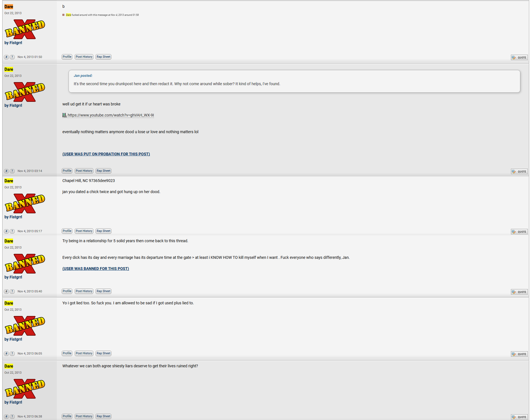Click ? icon on Nov 4 06:05 post
Viewport: 532px width, 420px height.
tap(12, 353)
